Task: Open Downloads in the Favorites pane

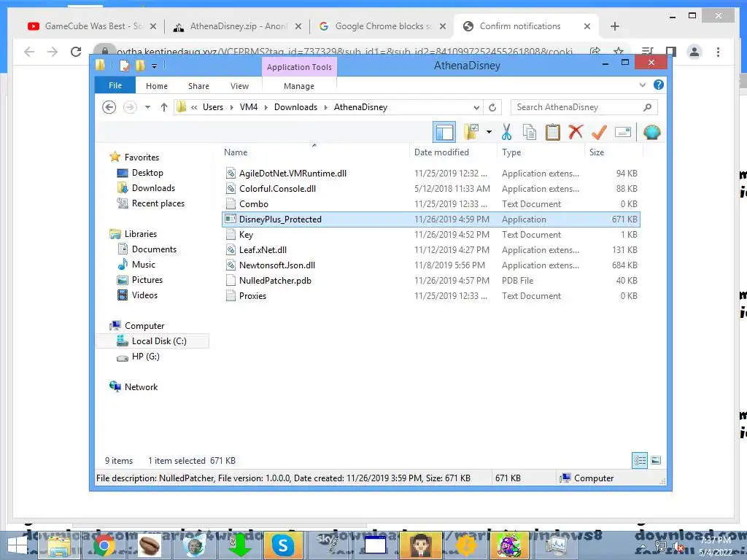Action: click(153, 187)
